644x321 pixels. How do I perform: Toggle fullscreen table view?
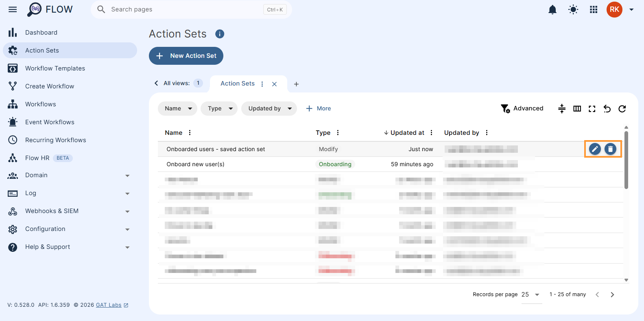(592, 109)
